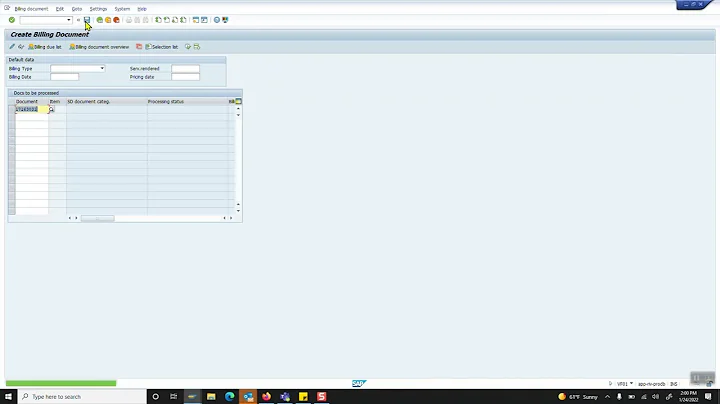The height and width of the screenshot is (404, 720).
Task: Open the command field dropdown
Action: click(x=69, y=20)
